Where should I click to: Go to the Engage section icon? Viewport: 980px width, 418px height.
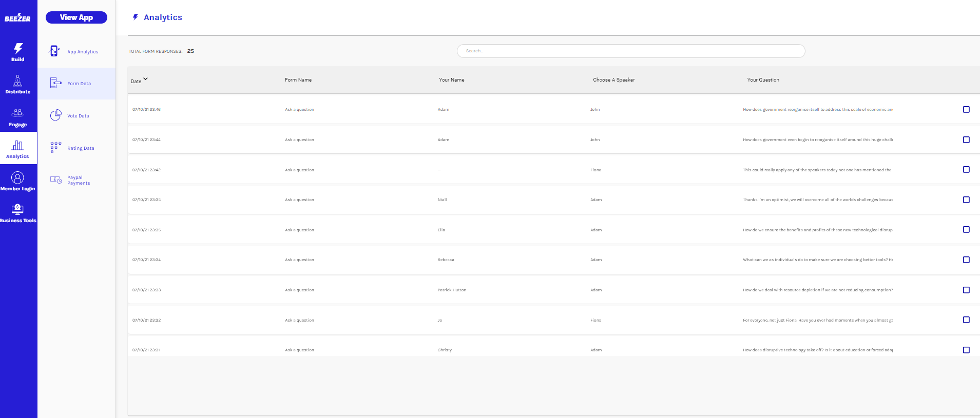tap(17, 113)
